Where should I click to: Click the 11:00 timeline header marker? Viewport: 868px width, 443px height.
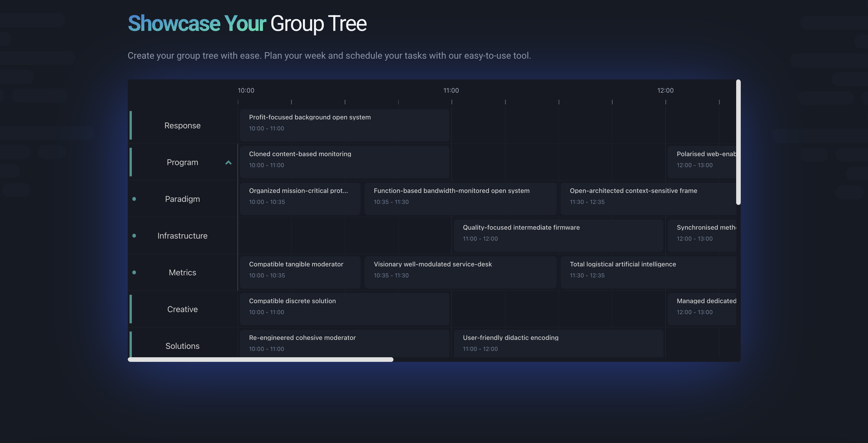click(451, 90)
